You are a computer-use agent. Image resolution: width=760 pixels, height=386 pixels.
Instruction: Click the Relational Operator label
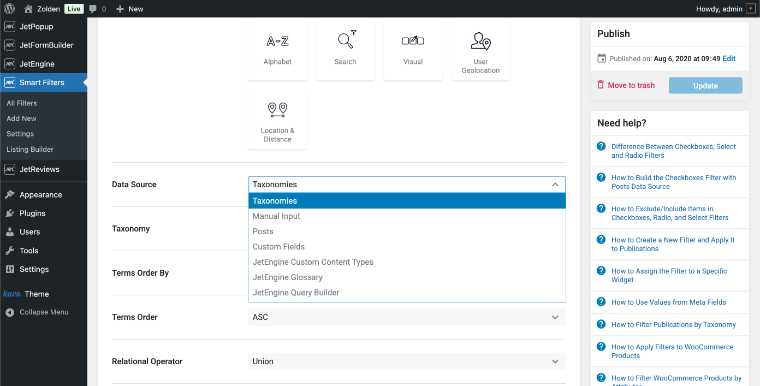point(147,361)
